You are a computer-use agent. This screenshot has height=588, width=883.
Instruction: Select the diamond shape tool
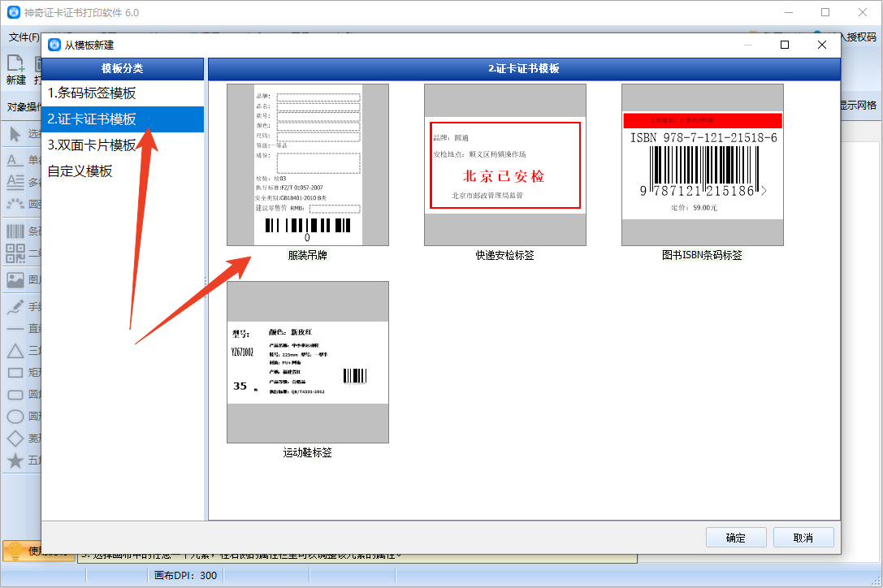(15, 439)
